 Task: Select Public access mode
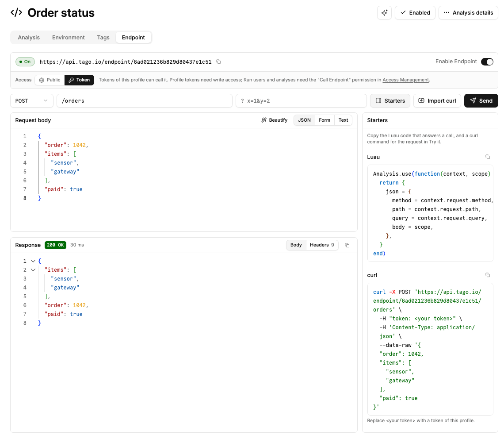[x=50, y=80]
